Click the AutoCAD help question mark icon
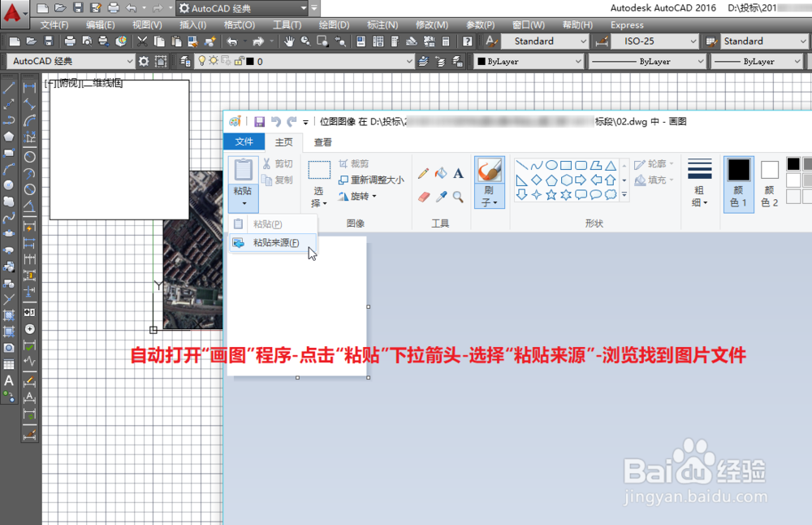 coord(467,41)
